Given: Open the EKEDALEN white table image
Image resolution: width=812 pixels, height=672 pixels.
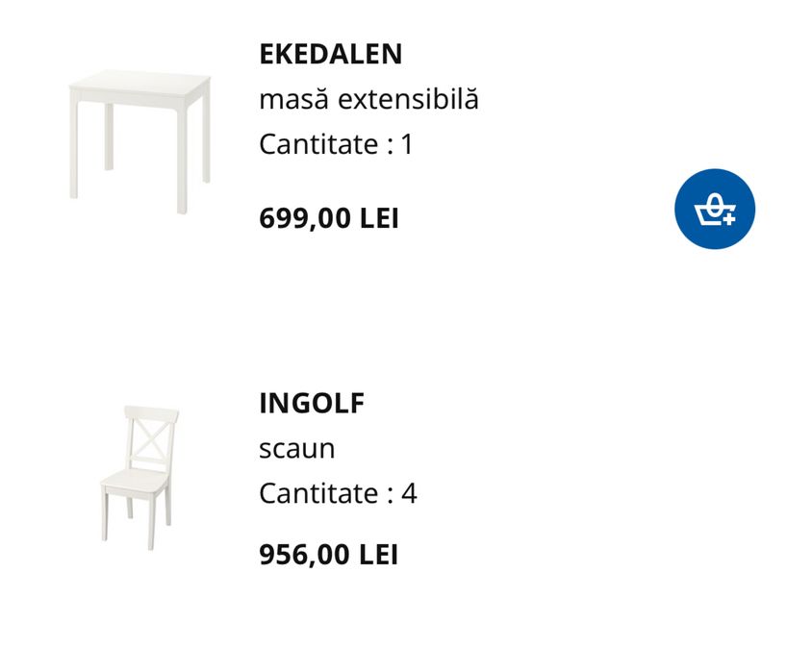Looking at the screenshot, I should pyautogui.click(x=140, y=138).
